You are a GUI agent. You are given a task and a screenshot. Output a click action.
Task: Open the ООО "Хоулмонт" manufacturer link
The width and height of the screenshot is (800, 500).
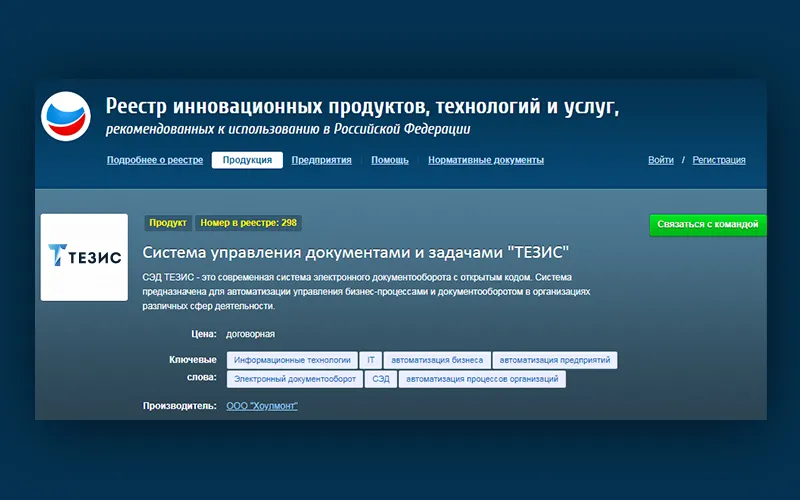point(262,406)
